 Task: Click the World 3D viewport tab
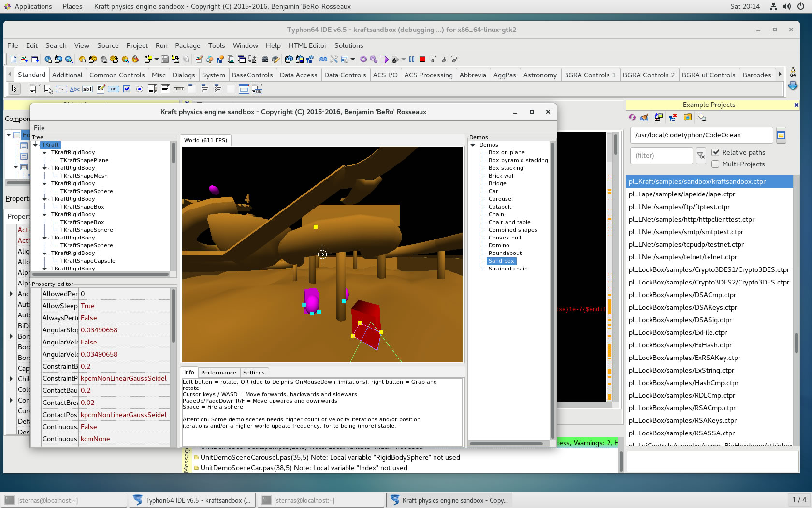pos(205,140)
